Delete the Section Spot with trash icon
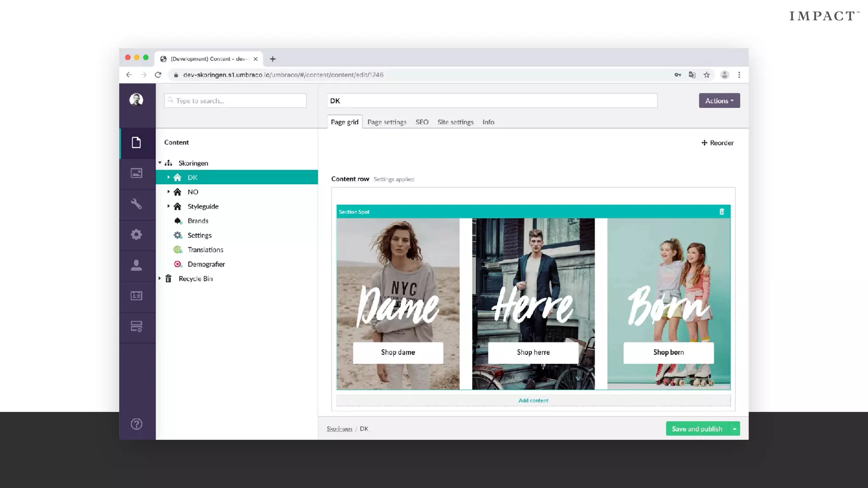 click(x=722, y=212)
